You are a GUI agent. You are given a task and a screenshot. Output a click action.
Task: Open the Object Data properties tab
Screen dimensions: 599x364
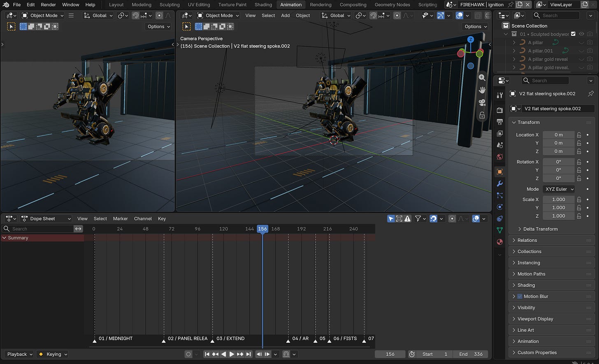click(500, 230)
